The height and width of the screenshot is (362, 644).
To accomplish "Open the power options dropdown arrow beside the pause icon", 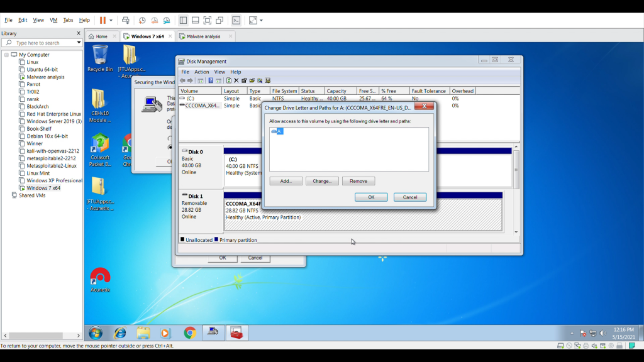I will [111, 21].
